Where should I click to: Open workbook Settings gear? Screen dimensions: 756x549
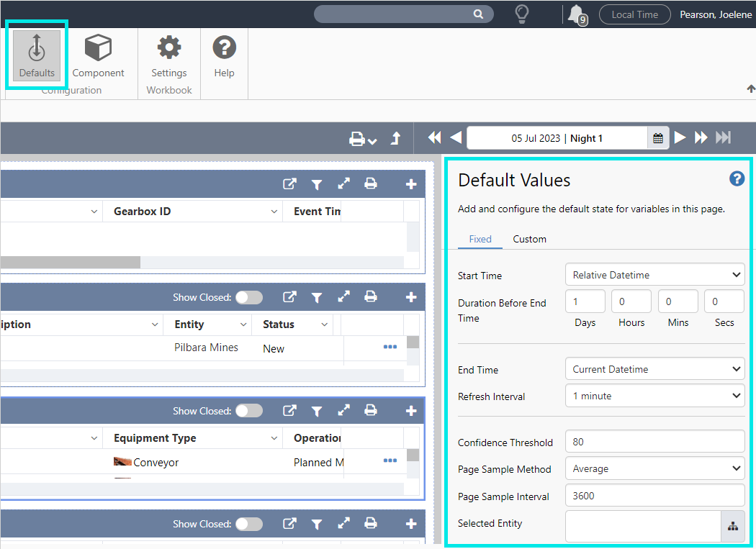point(169,56)
